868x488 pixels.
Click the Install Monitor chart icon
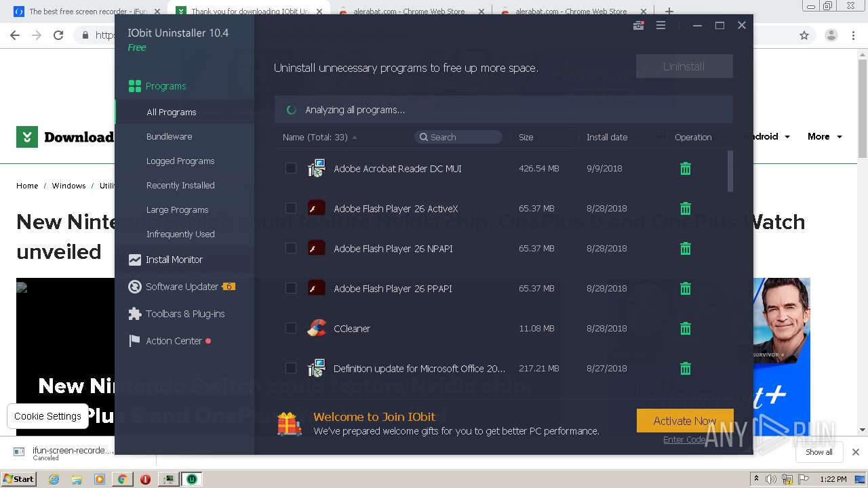tap(134, 260)
